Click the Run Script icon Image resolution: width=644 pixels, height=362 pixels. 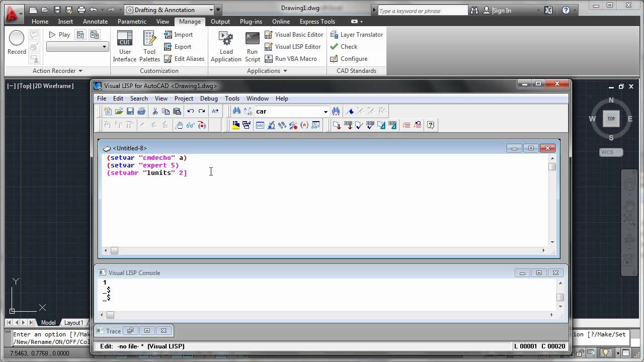coord(253,46)
